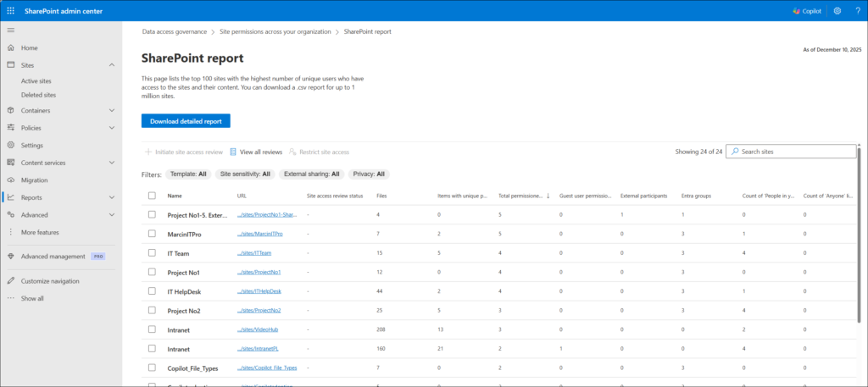
Task: Open the help question mark icon
Action: tap(856, 10)
